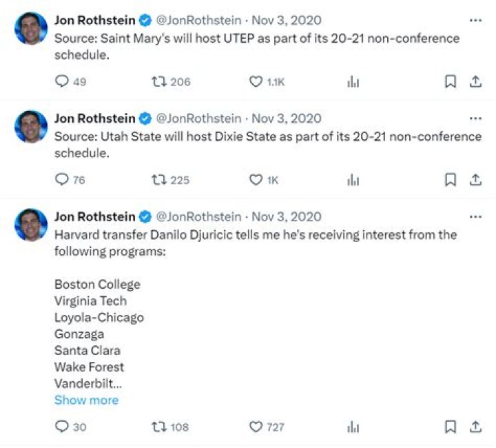Like the Utah State tweet
The image size is (496, 448).
coord(256,180)
